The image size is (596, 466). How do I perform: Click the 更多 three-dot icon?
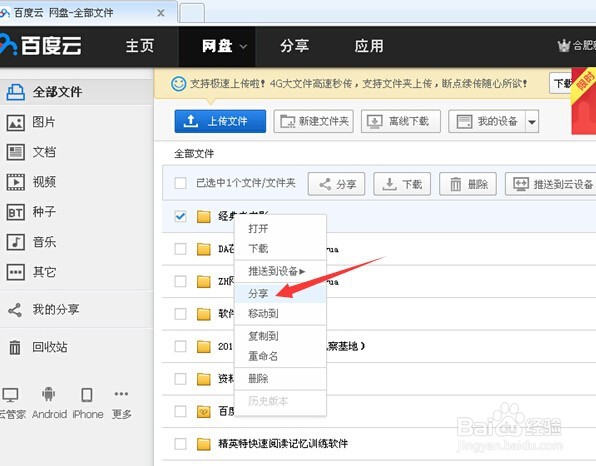point(121,394)
